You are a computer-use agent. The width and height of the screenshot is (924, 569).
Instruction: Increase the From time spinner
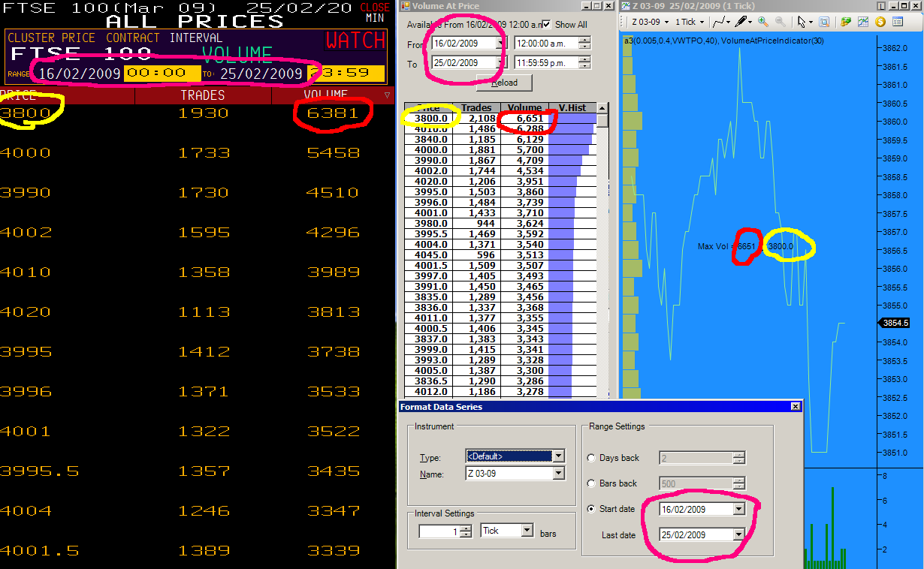tap(585, 40)
